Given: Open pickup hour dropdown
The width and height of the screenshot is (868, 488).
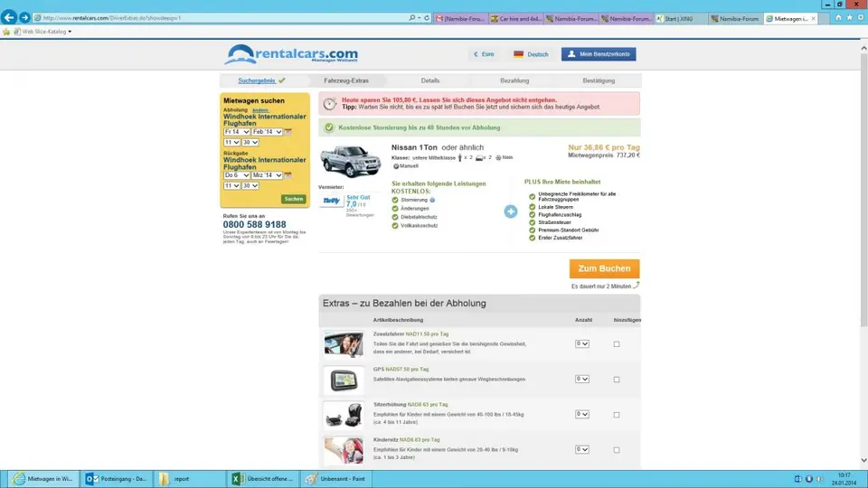Looking at the screenshot, I should (231, 142).
